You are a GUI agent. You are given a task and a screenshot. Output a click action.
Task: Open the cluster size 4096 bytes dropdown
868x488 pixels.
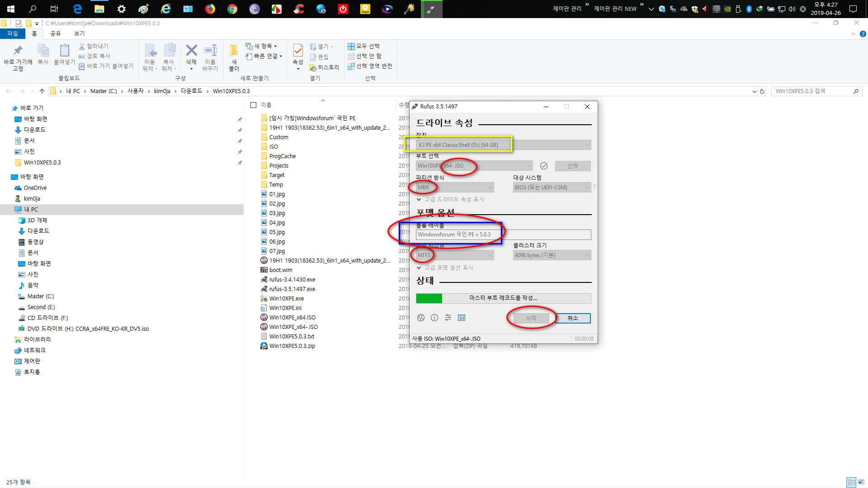tap(552, 255)
